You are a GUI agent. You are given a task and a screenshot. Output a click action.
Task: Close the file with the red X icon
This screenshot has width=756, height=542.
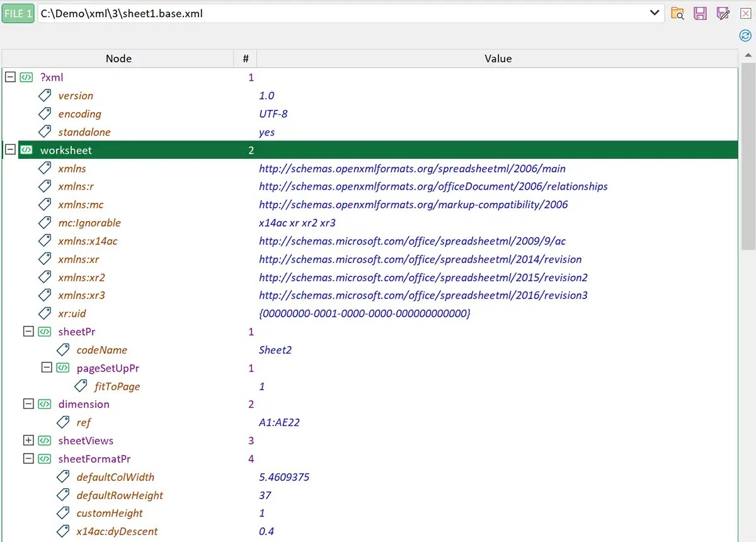click(745, 13)
